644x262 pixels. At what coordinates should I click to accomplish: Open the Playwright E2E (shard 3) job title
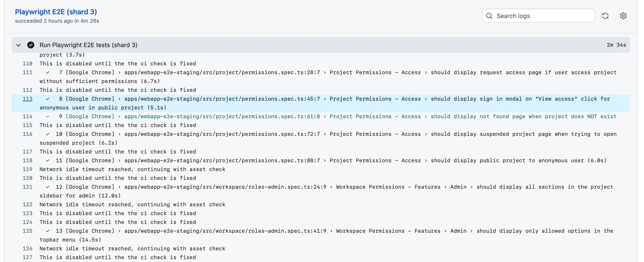(x=56, y=11)
